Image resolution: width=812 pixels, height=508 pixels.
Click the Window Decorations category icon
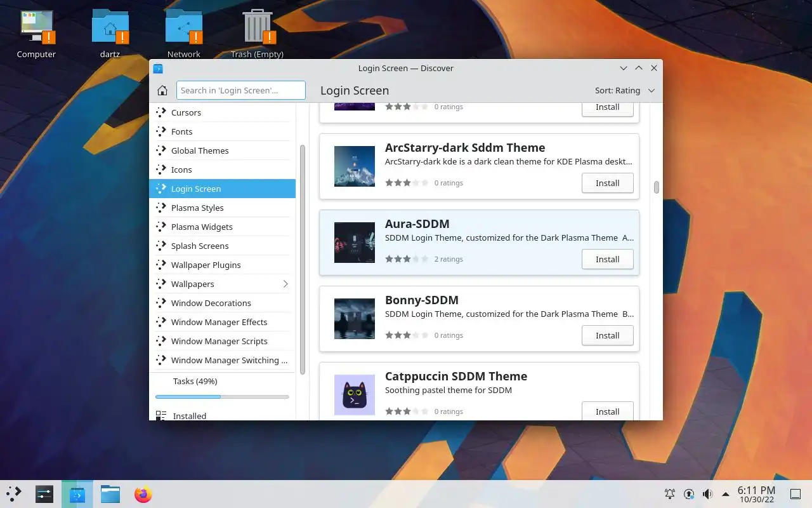coord(161,303)
